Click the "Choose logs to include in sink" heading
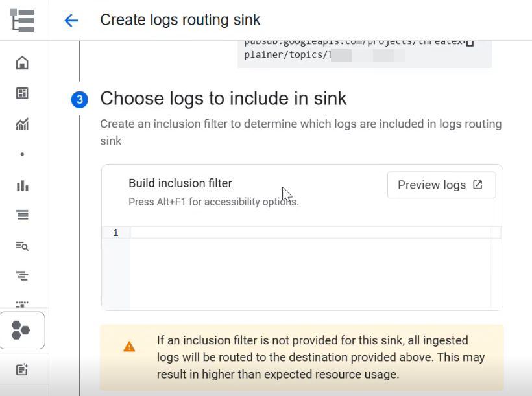The width and height of the screenshot is (532, 396). pyautogui.click(x=223, y=99)
